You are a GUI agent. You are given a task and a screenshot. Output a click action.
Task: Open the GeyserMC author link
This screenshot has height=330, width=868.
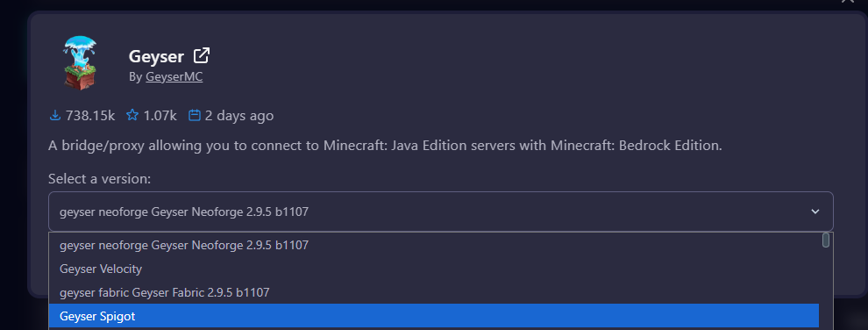click(x=174, y=77)
